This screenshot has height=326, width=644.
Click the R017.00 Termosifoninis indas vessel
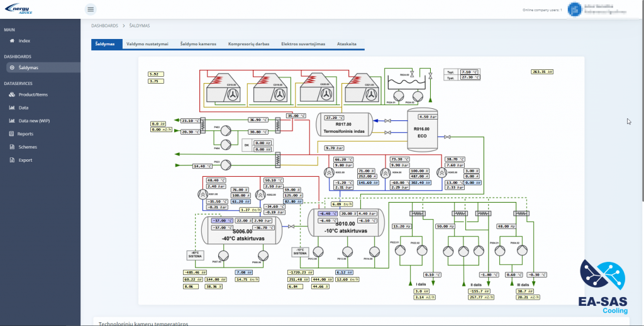coord(344,125)
